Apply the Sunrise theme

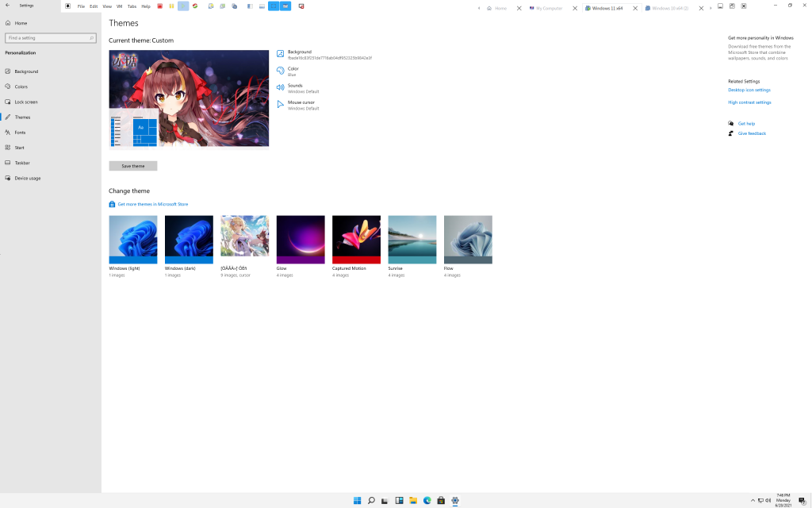(x=412, y=240)
